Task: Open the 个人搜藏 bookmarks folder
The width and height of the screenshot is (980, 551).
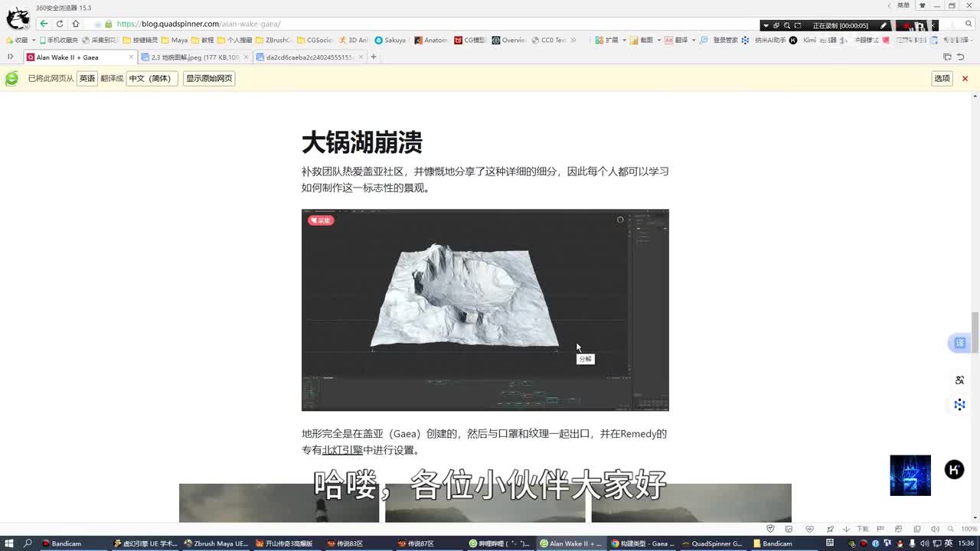Action: (234, 40)
